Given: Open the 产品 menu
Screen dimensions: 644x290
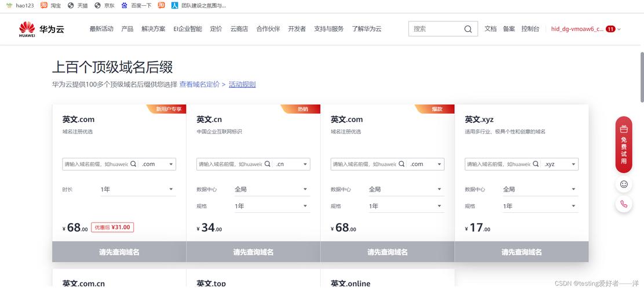Looking at the screenshot, I should [127, 29].
